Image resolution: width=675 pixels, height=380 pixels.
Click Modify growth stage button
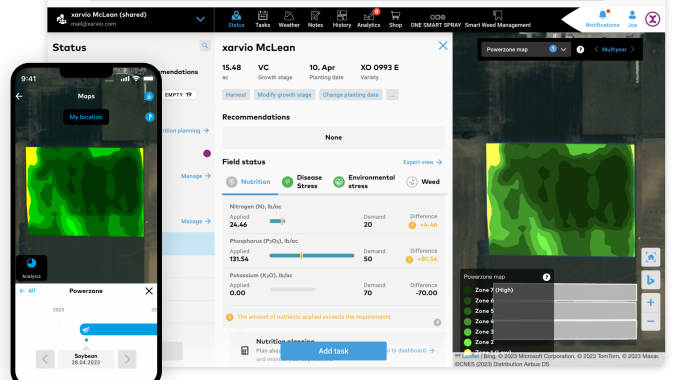[x=284, y=95]
